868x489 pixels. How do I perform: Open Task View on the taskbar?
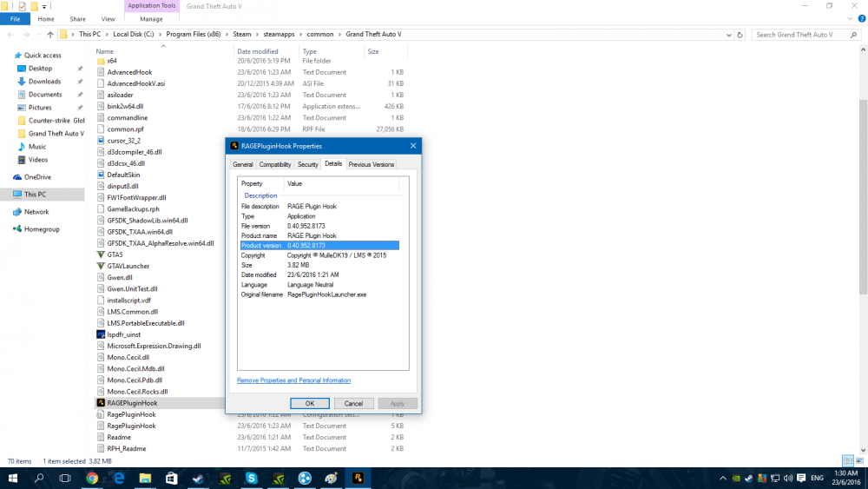coord(65,478)
